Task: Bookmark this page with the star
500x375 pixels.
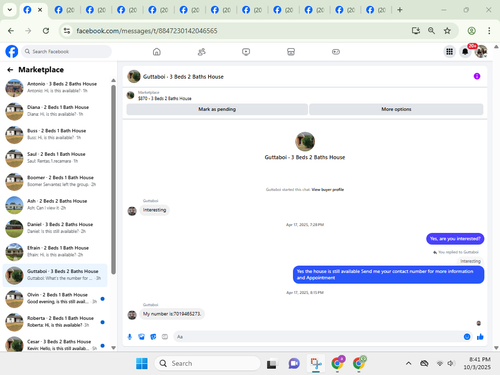Action: click(x=447, y=31)
